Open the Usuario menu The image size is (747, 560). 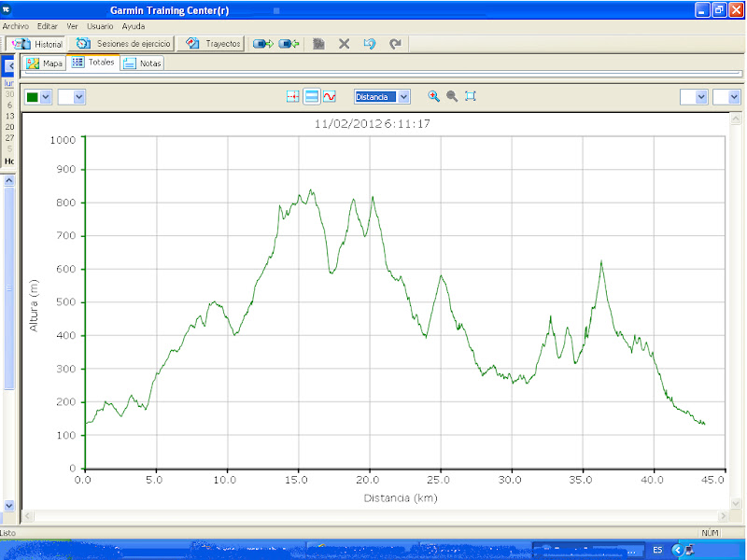tap(100, 26)
